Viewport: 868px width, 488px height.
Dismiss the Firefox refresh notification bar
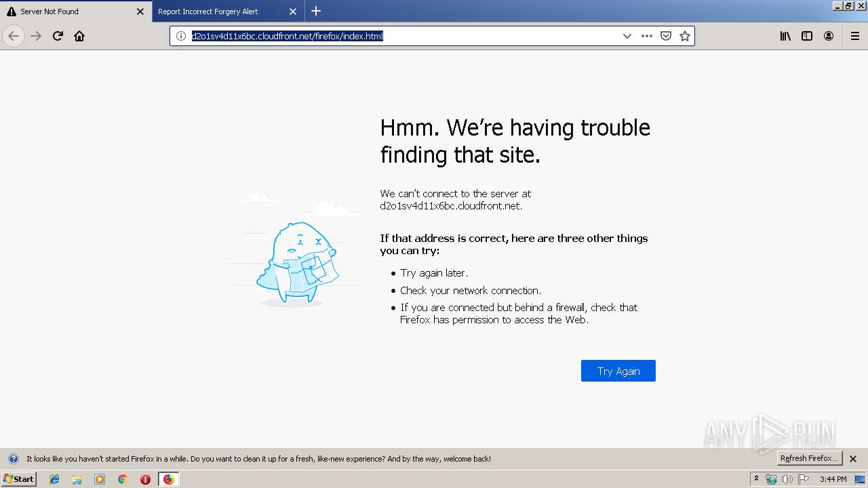(x=853, y=459)
